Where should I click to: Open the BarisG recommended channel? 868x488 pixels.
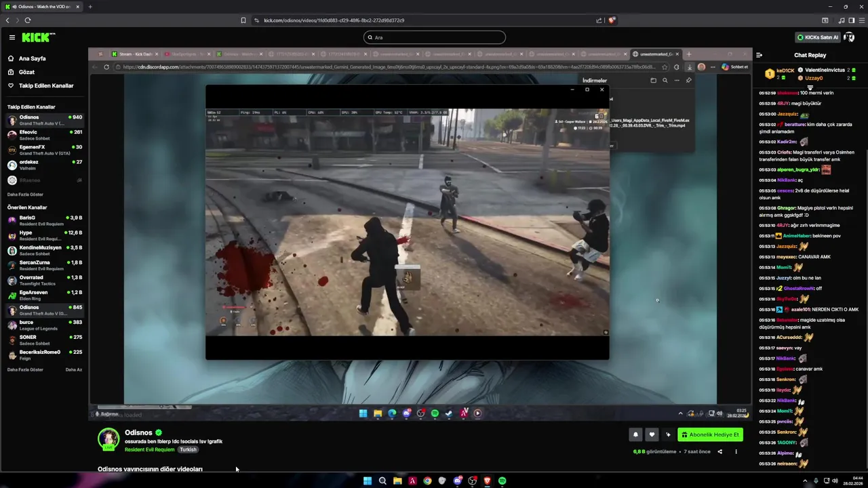[x=45, y=220]
